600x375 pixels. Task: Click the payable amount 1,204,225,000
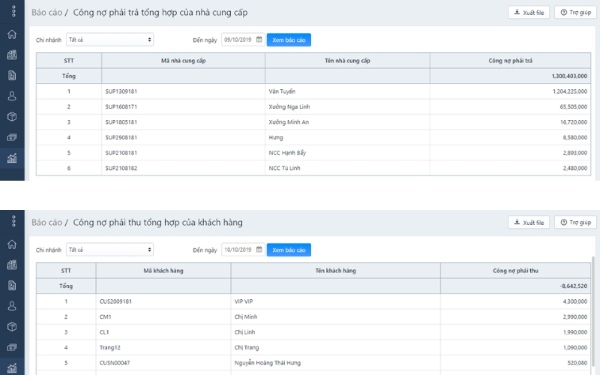tap(570, 91)
